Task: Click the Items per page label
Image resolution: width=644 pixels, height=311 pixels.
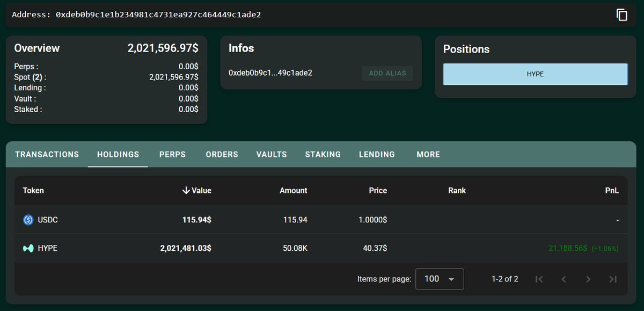Action: [x=384, y=279]
